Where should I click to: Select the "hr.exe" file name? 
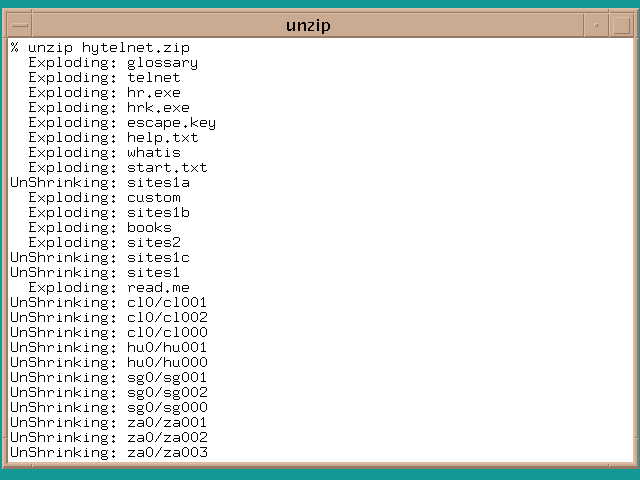153,93
